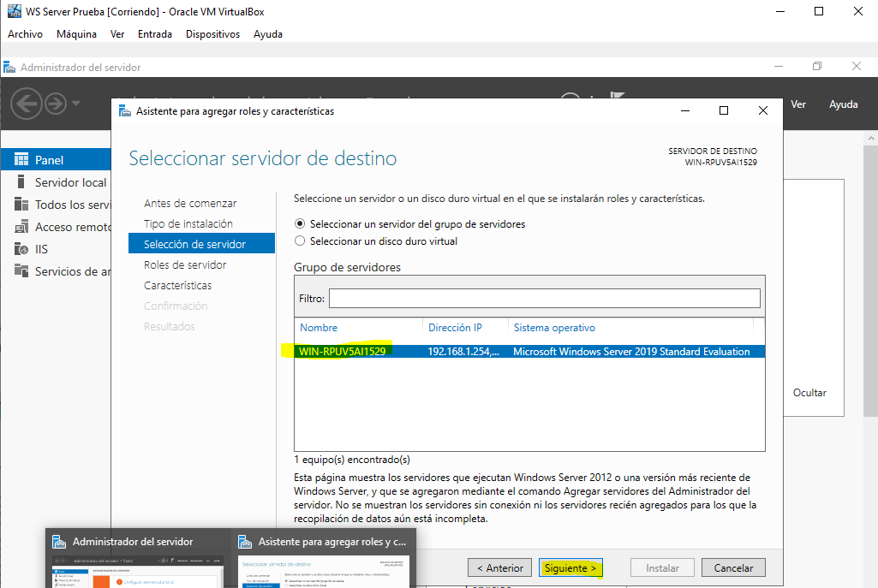Open the navigation history dropdown arrow
This screenshot has height=588, width=878.
76,104
